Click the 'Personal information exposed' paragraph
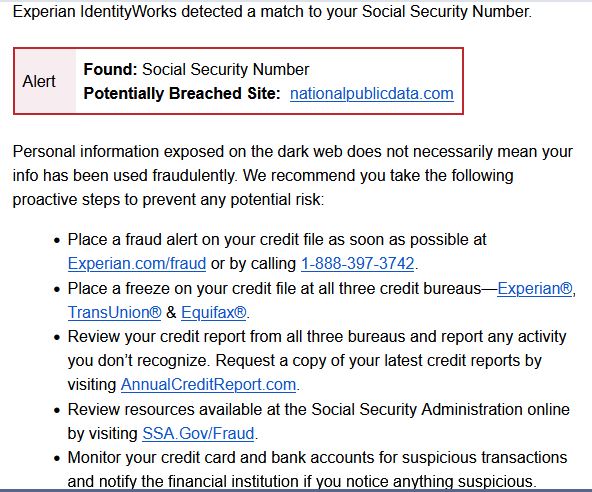The image size is (592, 492). 293,176
